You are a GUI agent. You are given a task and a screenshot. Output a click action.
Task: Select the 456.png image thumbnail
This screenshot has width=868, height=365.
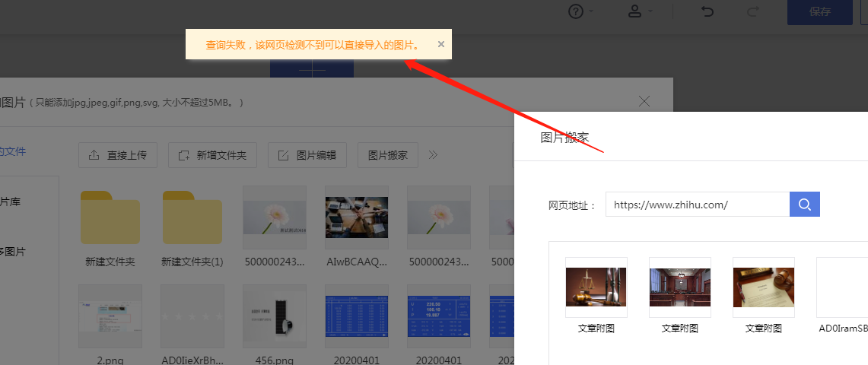click(x=274, y=316)
